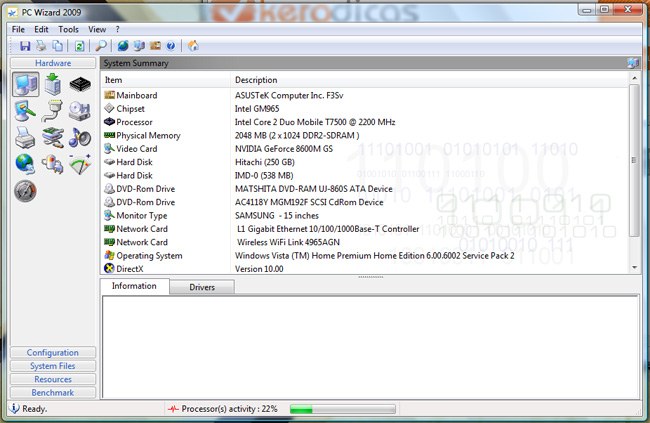
Task: Click the Information tab's empty text pane
Action: point(370,347)
